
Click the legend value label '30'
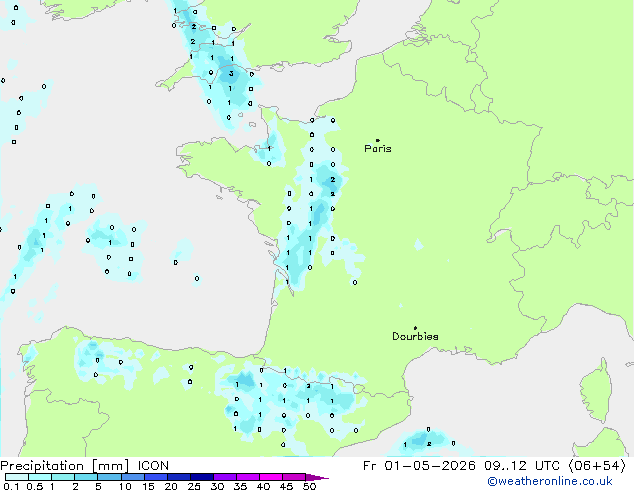tap(217, 486)
